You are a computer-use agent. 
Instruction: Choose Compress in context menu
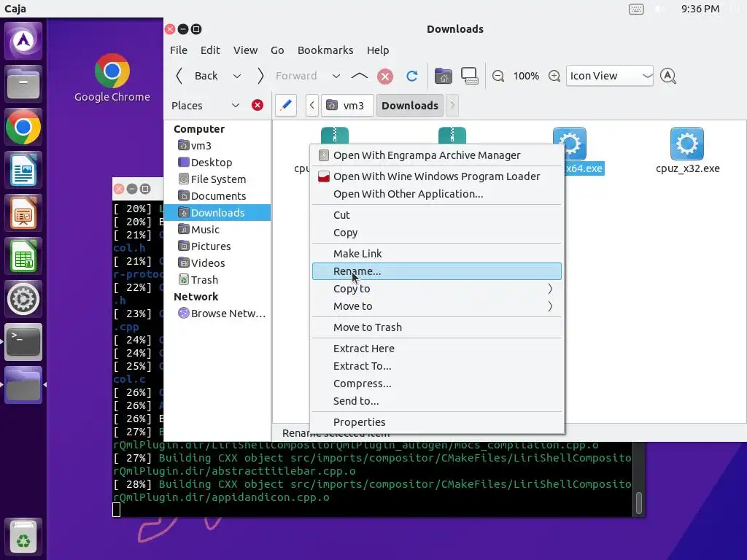437,384
